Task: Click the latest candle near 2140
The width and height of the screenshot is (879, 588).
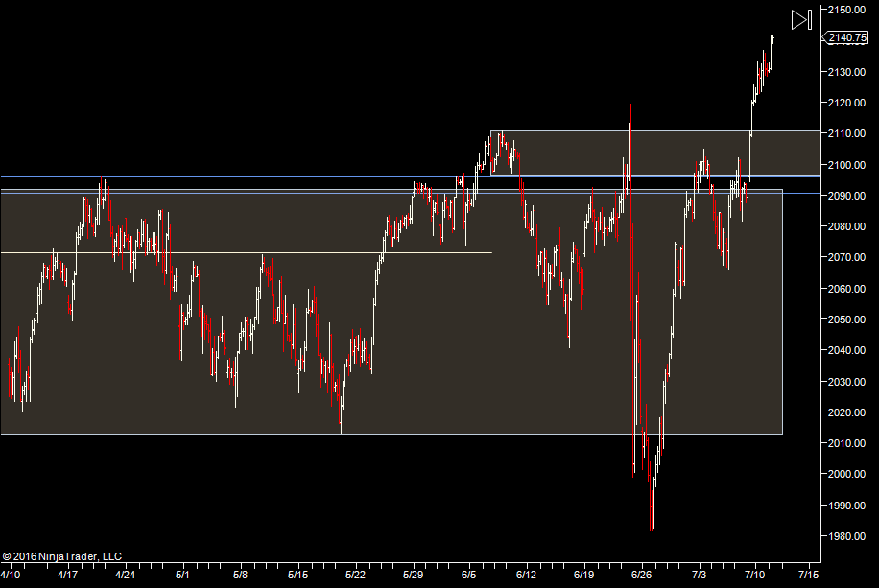Action: click(772, 38)
